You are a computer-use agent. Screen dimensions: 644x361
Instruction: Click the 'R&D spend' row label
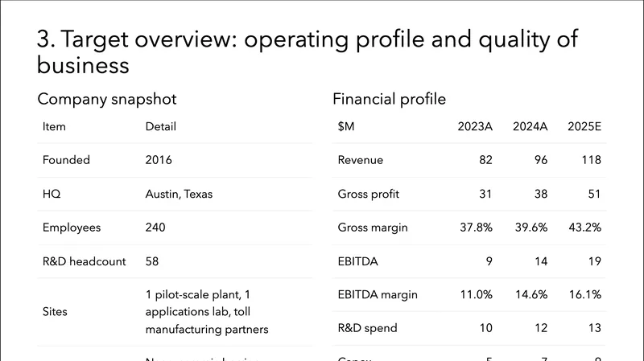coord(367,328)
